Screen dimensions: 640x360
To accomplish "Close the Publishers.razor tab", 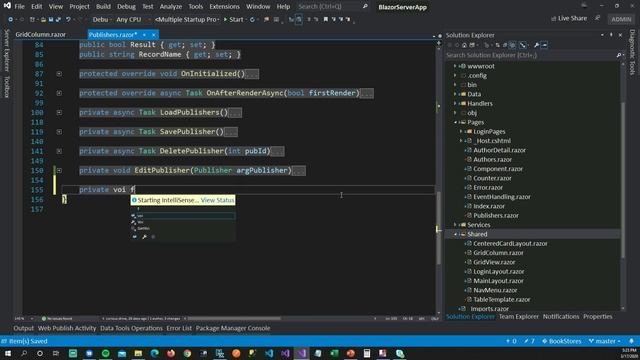I will (x=153, y=35).
